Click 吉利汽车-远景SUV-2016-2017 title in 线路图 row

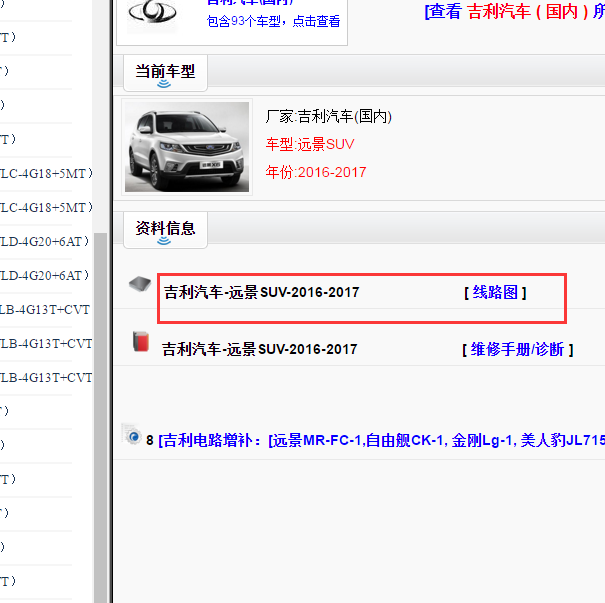[262, 292]
